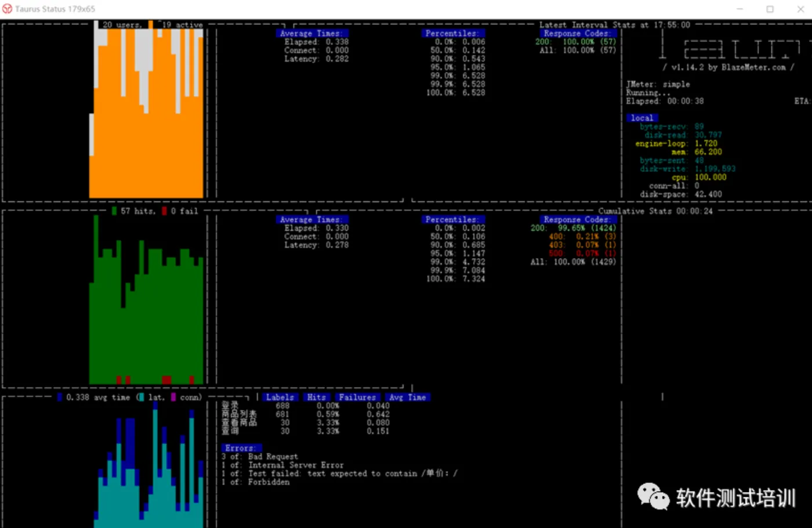Click the green hits chart
The height and width of the screenshot is (528, 812).
pos(146,299)
